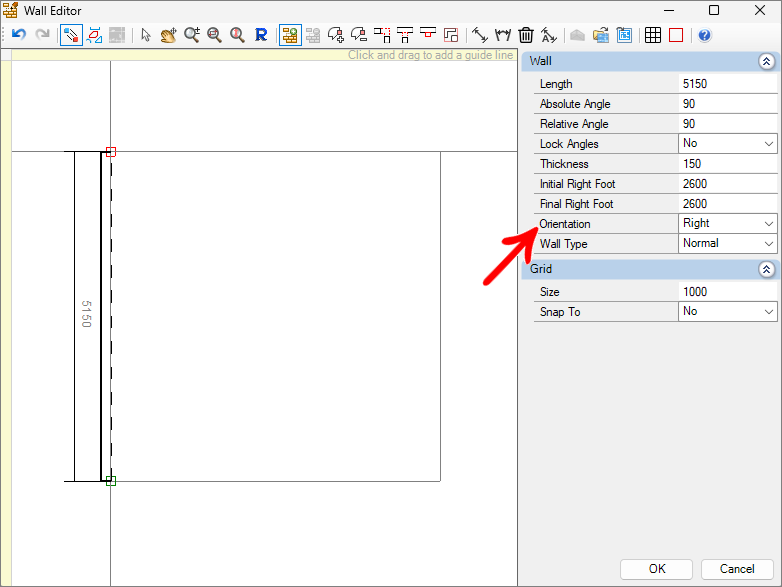Click the blue floor plan image icon
782x587 pixels.
[x=624, y=35]
